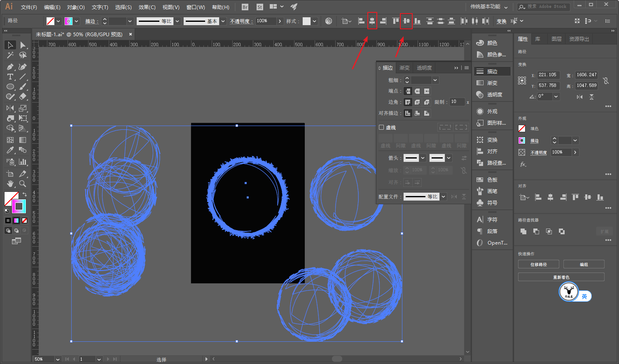Select the Ellipse tool
The image size is (619, 364).
[x=10, y=87]
